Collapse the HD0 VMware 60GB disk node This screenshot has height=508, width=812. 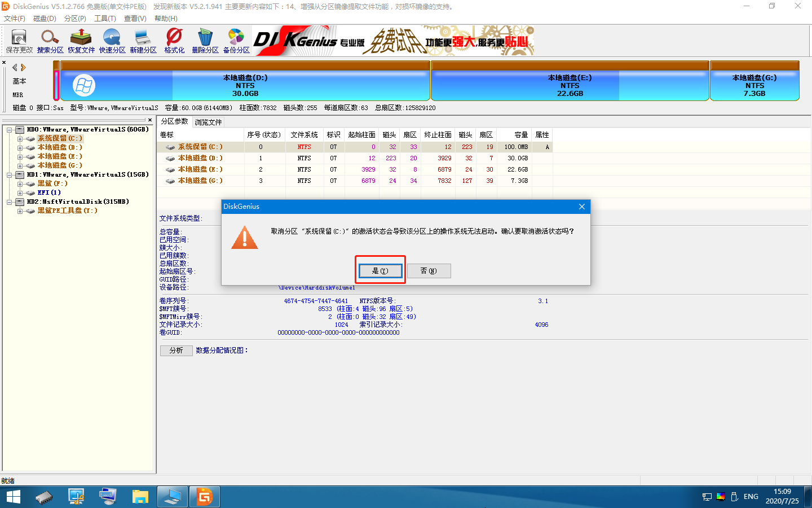10,130
